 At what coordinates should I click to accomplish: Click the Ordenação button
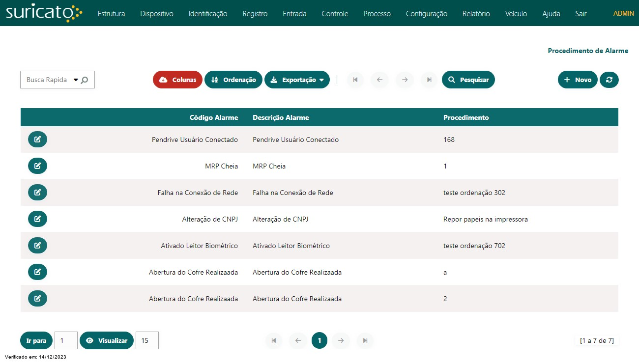pyautogui.click(x=233, y=80)
